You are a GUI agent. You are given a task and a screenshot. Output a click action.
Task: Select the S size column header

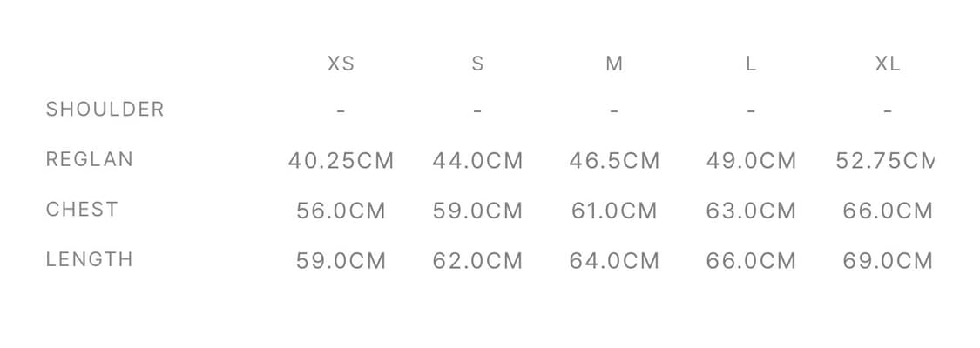pyautogui.click(x=477, y=64)
